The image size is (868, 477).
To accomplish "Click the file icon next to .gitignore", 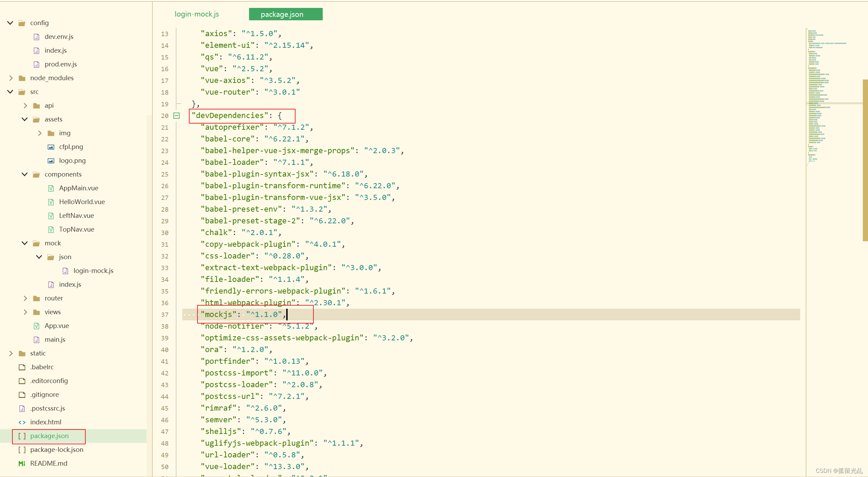I will 22,394.
